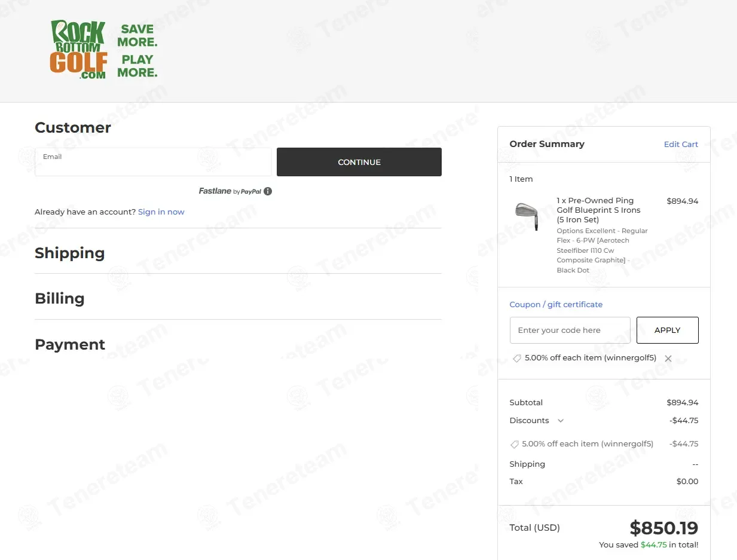The image size is (737, 560).
Task: Select the Billing section heading
Action: pos(60,298)
